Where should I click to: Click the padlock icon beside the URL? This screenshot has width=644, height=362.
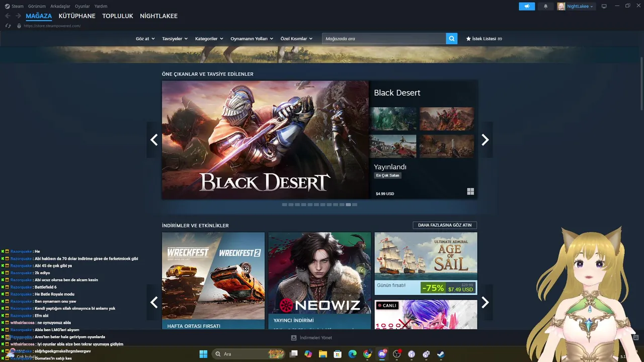click(x=19, y=26)
